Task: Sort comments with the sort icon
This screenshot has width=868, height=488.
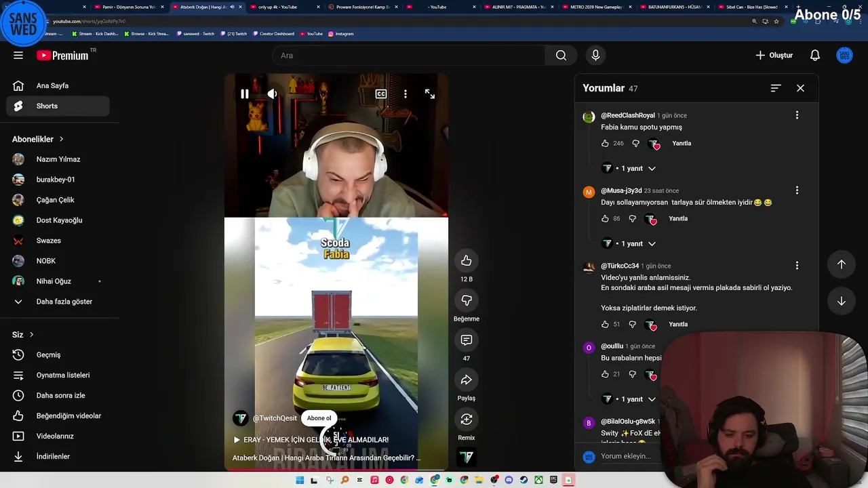Action: click(x=776, y=88)
